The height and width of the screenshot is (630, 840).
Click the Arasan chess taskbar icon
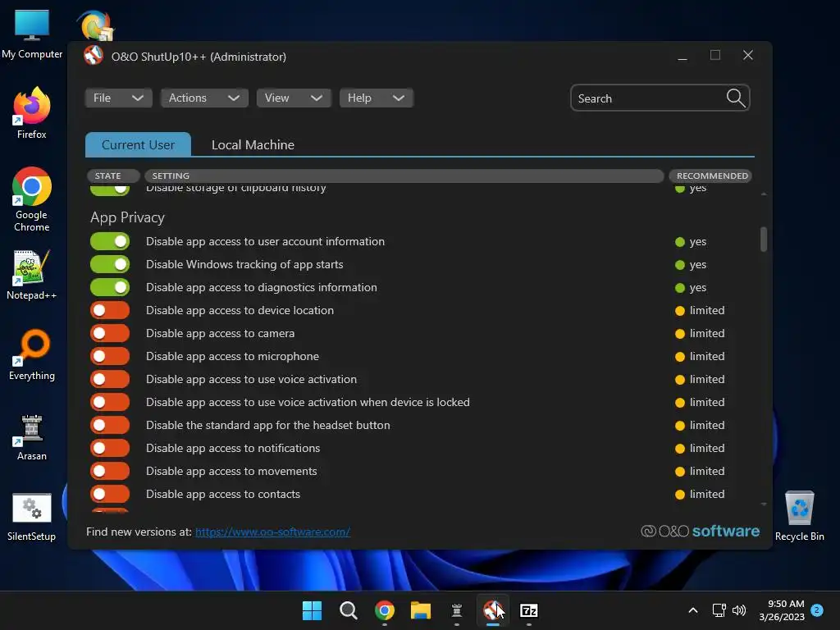[x=456, y=610]
